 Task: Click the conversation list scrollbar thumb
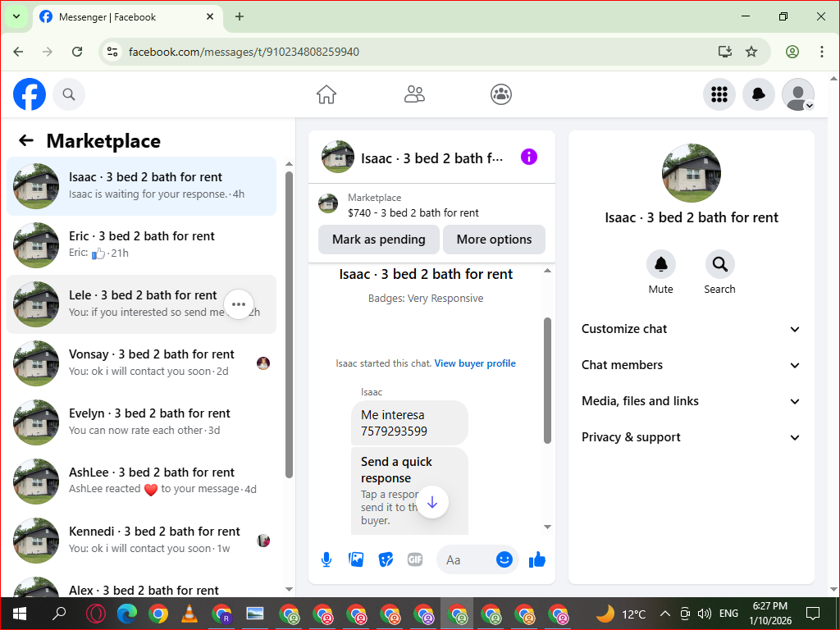click(x=290, y=325)
